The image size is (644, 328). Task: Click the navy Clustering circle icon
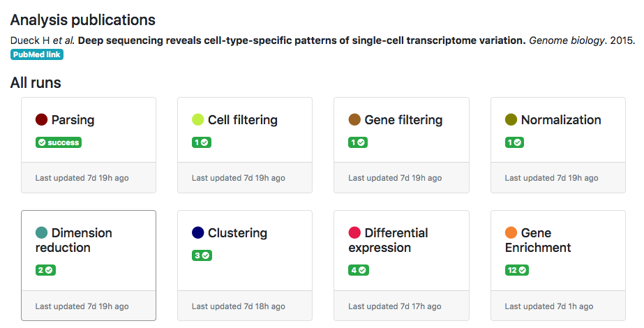click(197, 233)
